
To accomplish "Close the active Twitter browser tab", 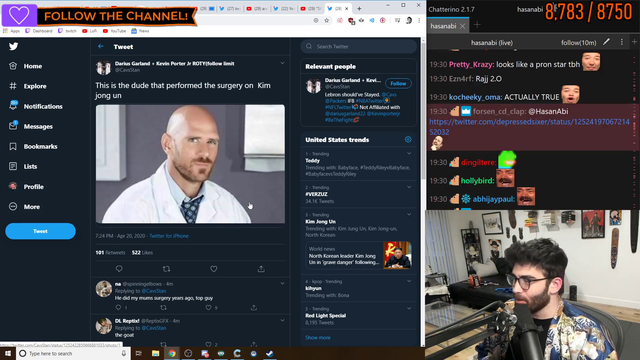I will tap(347, 9).
